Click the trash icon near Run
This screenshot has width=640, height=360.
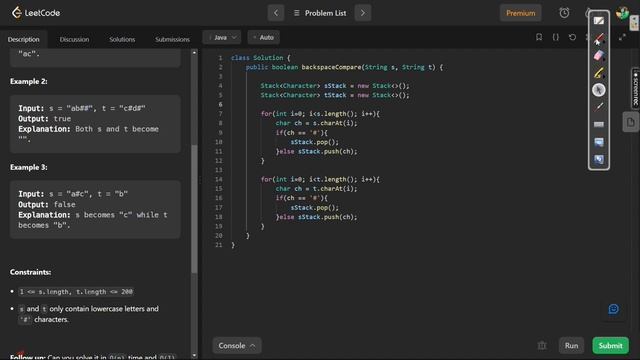coord(542,346)
